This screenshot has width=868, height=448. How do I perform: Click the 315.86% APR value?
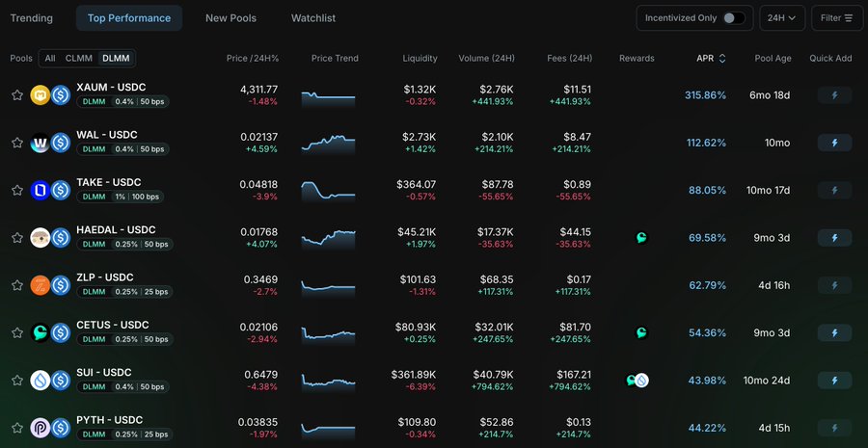[705, 95]
